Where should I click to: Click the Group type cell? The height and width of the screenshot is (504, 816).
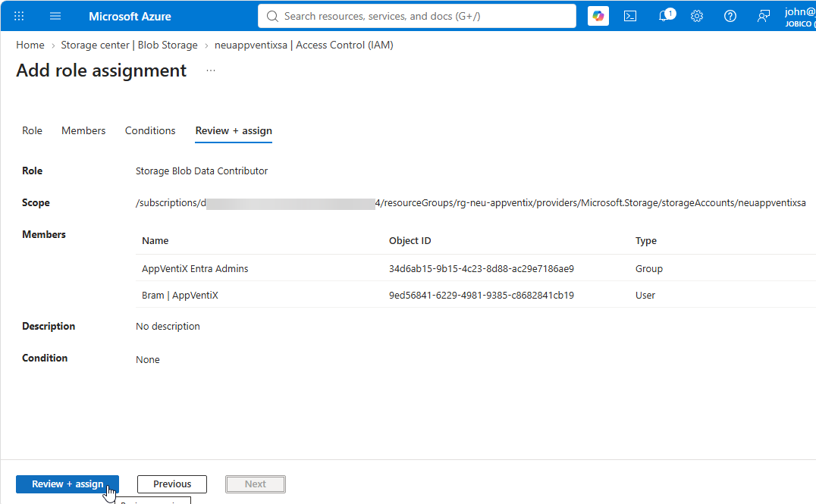click(649, 268)
